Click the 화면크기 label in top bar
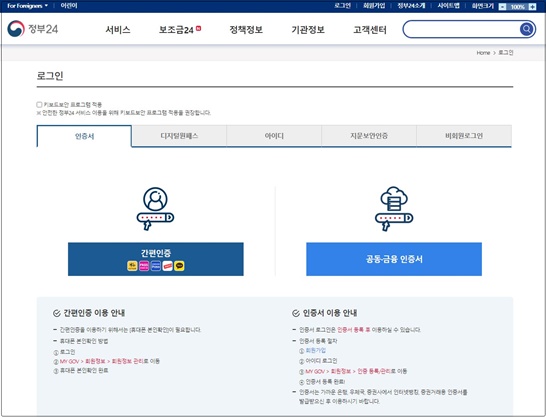The height and width of the screenshot is (417, 546). tap(483, 6)
